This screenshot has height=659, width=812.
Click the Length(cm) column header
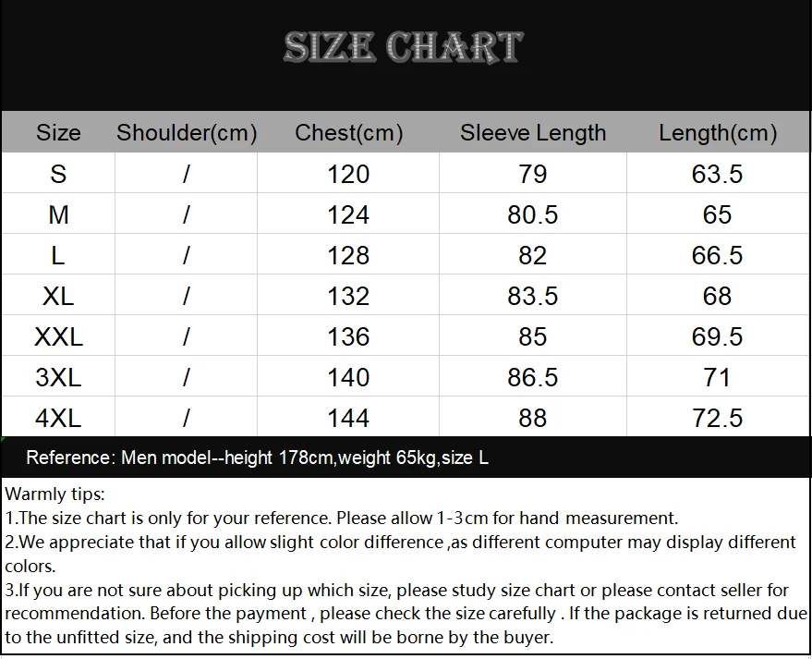pyautogui.click(x=718, y=133)
